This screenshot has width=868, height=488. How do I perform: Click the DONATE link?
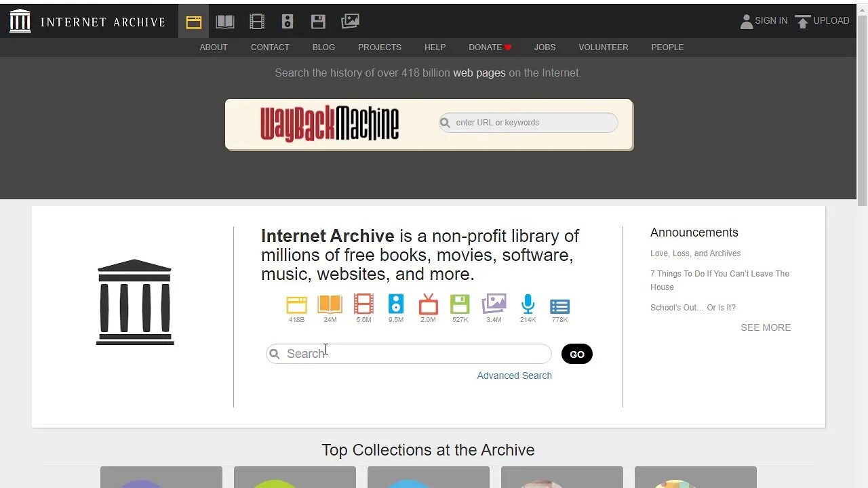(486, 47)
